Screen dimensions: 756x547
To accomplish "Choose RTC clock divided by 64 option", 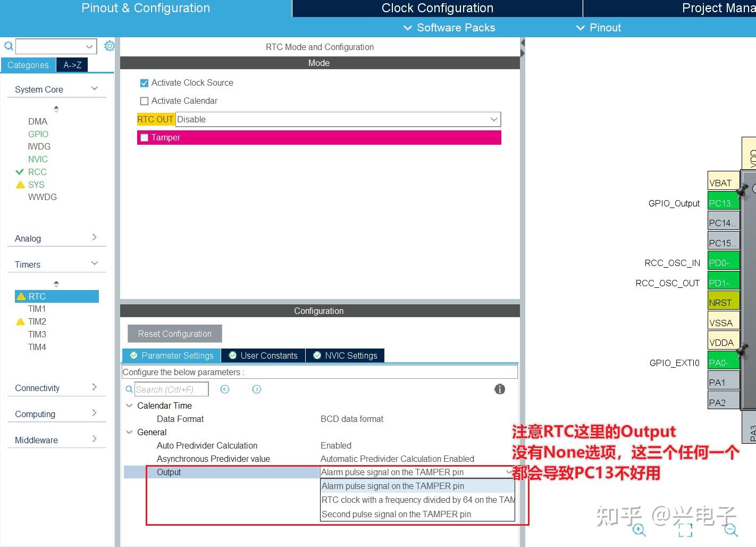I will 417,500.
